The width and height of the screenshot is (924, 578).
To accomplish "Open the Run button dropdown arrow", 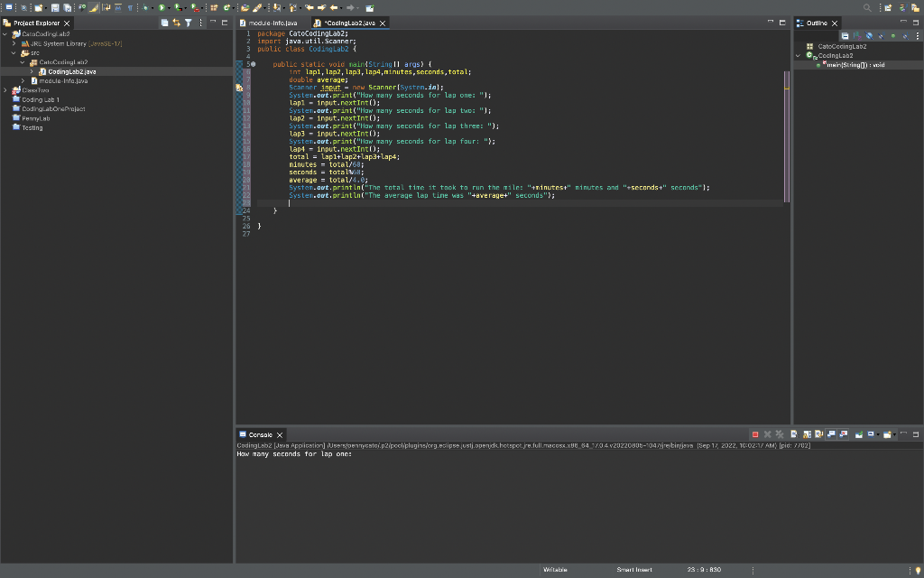I will [169, 8].
